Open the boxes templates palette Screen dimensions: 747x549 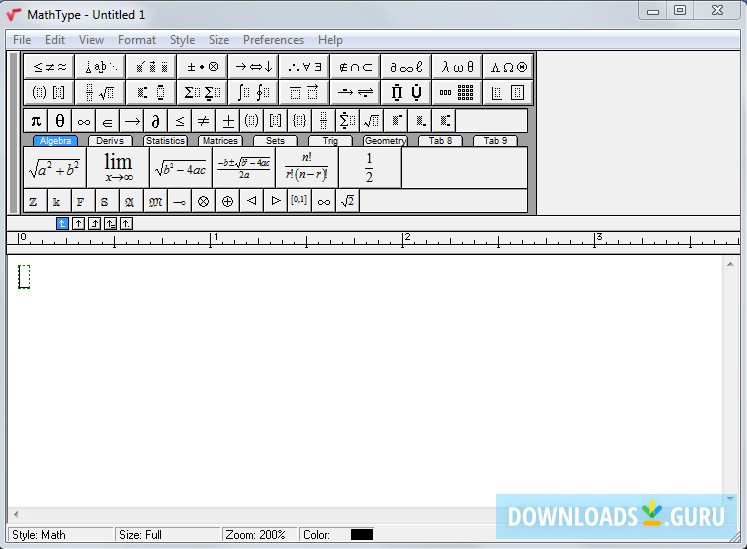pos(509,92)
